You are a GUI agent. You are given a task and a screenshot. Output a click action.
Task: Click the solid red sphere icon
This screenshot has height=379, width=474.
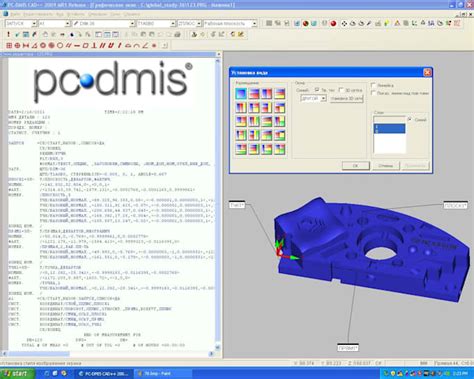(333, 23)
